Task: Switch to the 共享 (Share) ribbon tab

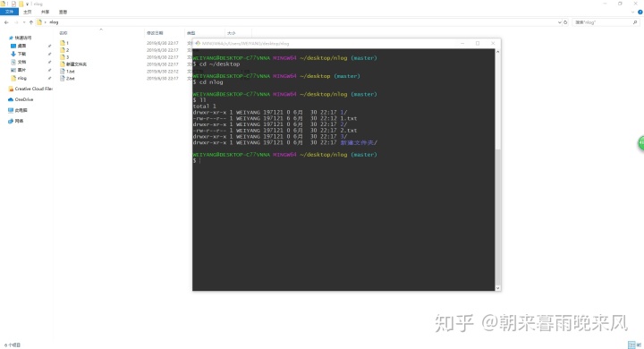Action: tap(46, 12)
